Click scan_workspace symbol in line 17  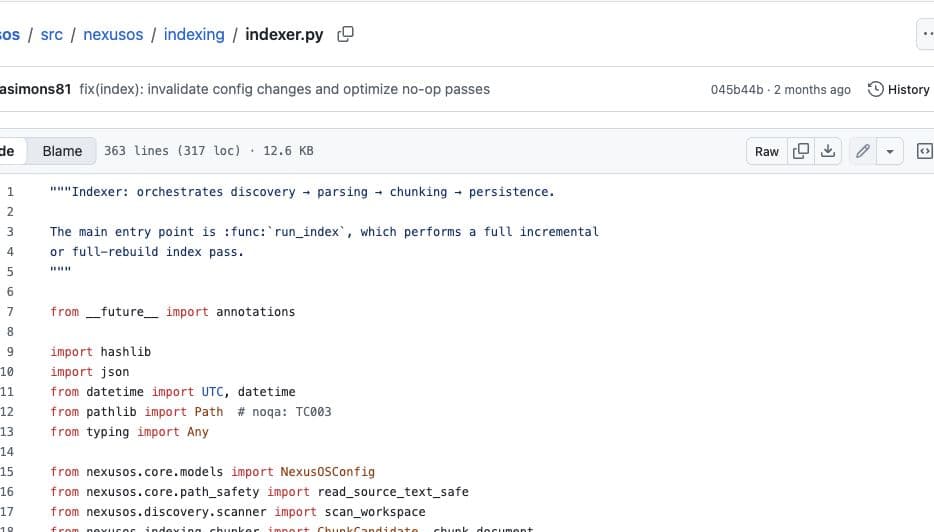tap(375, 512)
